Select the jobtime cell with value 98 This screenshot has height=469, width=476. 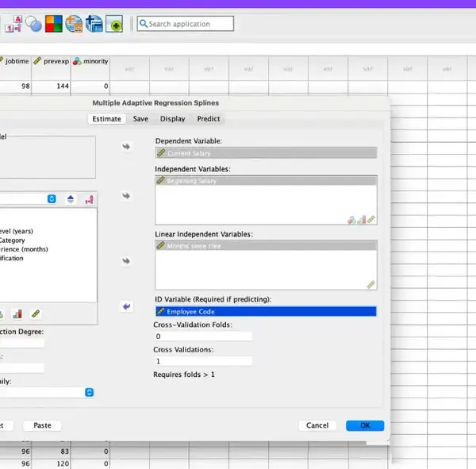[16, 86]
